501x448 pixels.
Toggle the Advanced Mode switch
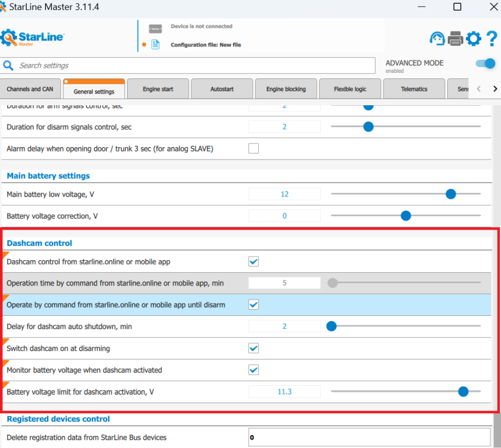pos(485,63)
